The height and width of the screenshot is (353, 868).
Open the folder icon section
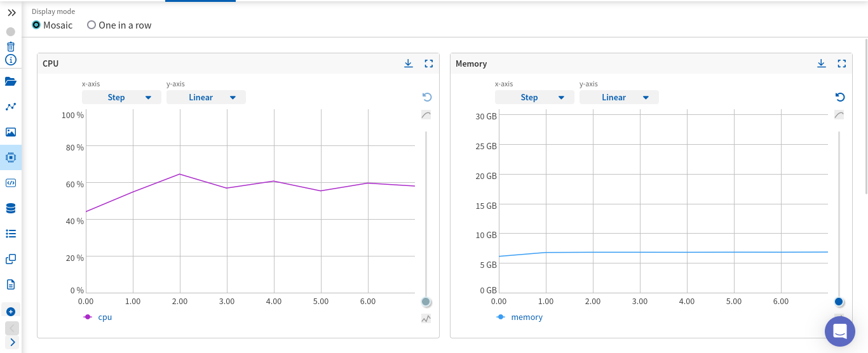point(11,81)
